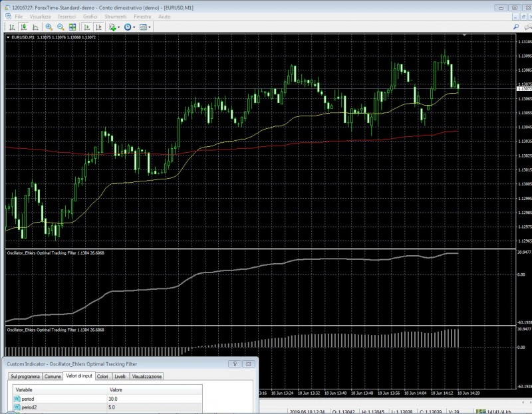Open the periodicity clock dropdown

coord(129,27)
